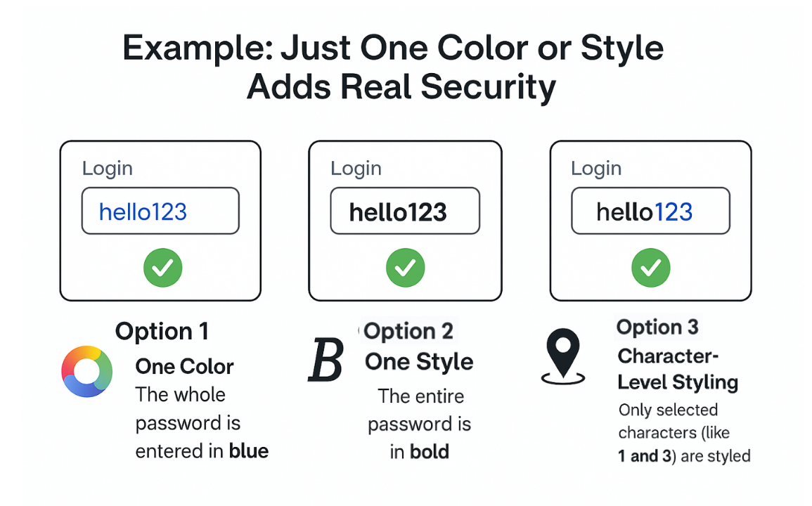Image resolution: width=812 pixels, height=506 pixels.
Task: Click the main title about one color or style
Action: (394, 67)
